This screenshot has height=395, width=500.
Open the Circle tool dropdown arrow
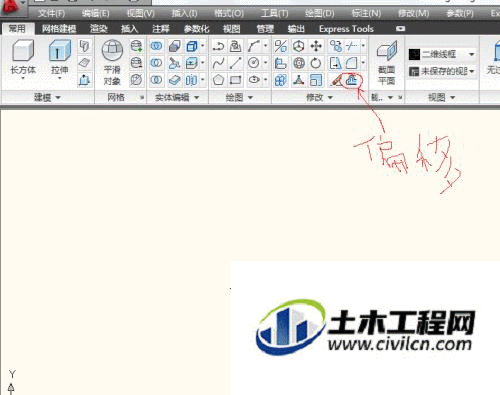tap(265, 62)
